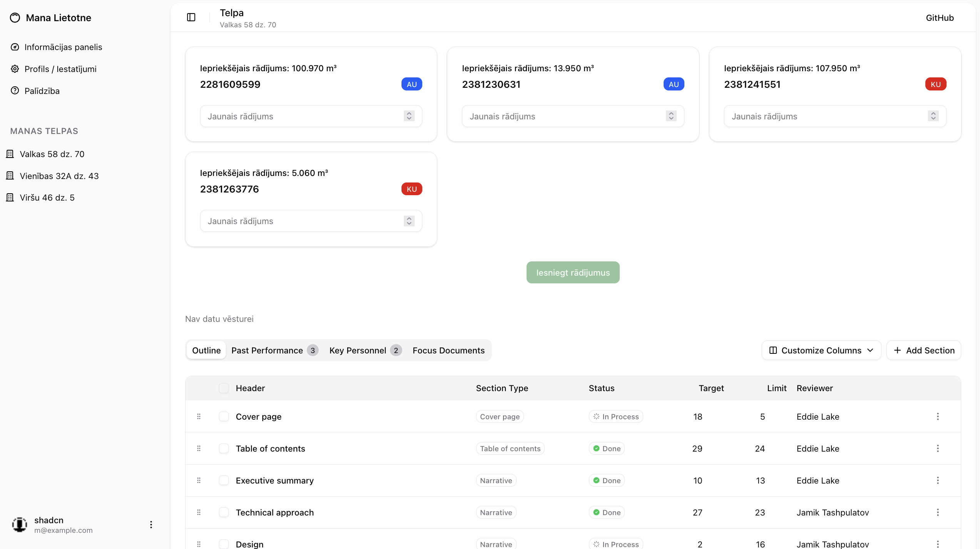Click the Palīdzība help icon
Image resolution: width=980 pixels, height=549 pixels.
pos(15,91)
